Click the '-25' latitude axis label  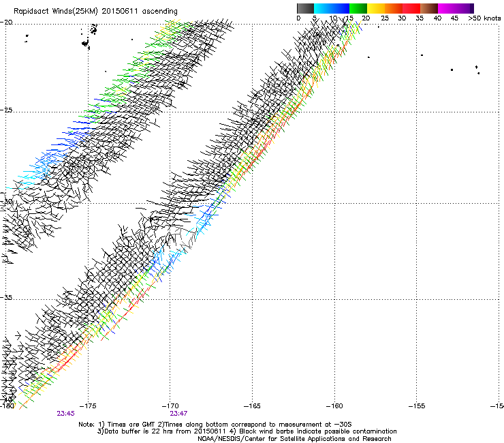(6, 110)
